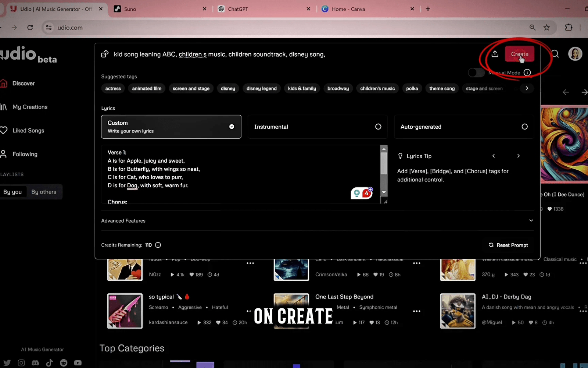Go to next featured carousel item arrow
The height and width of the screenshot is (368, 588).
click(584, 92)
